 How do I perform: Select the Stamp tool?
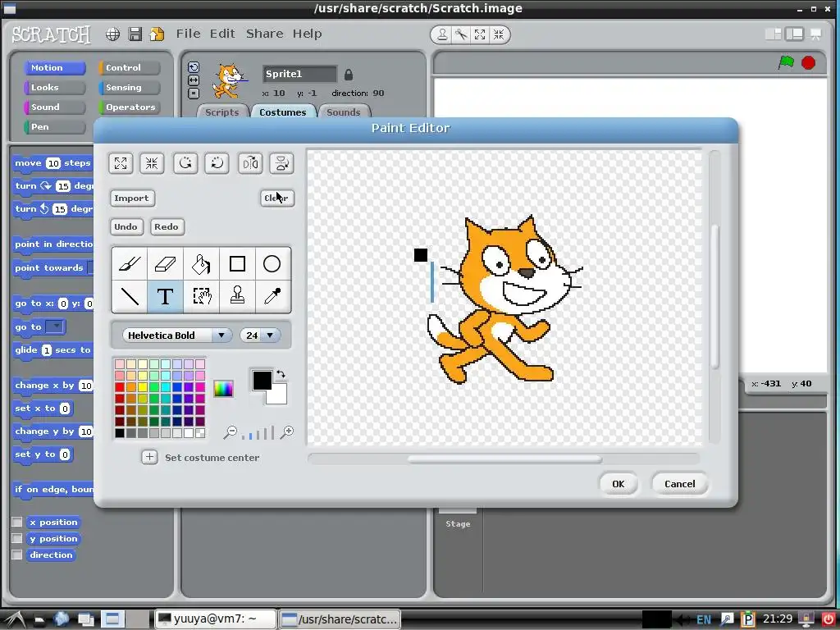[x=237, y=296]
